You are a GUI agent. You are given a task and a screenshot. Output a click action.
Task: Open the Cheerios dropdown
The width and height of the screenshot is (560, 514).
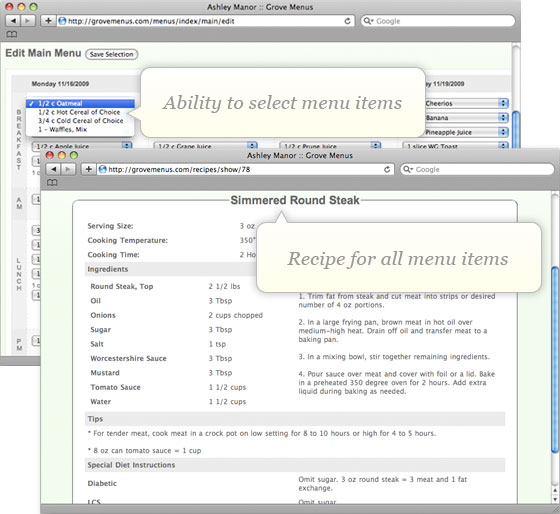coord(466,103)
